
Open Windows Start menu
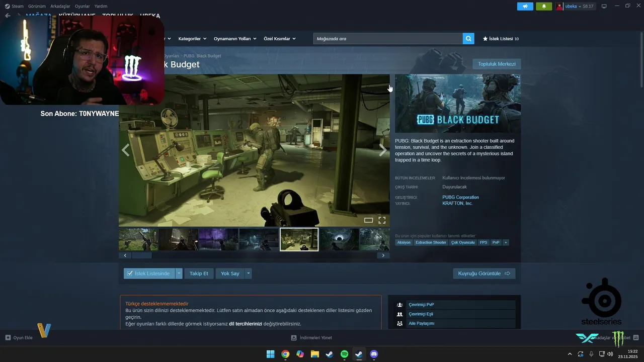270,354
